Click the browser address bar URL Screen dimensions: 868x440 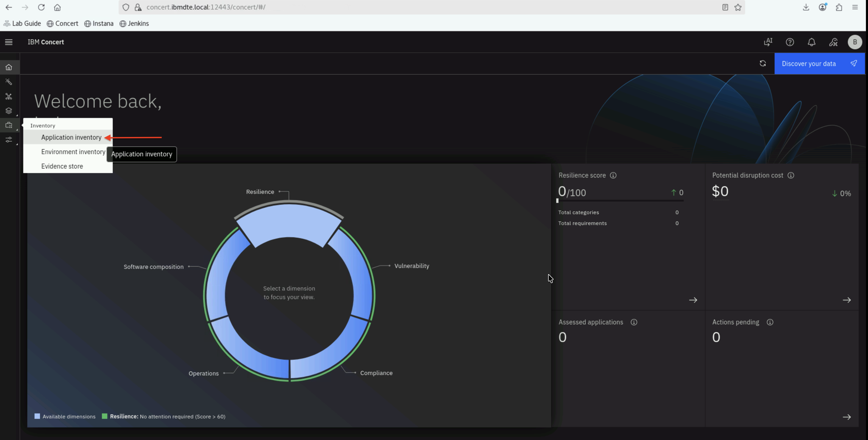click(x=206, y=7)
